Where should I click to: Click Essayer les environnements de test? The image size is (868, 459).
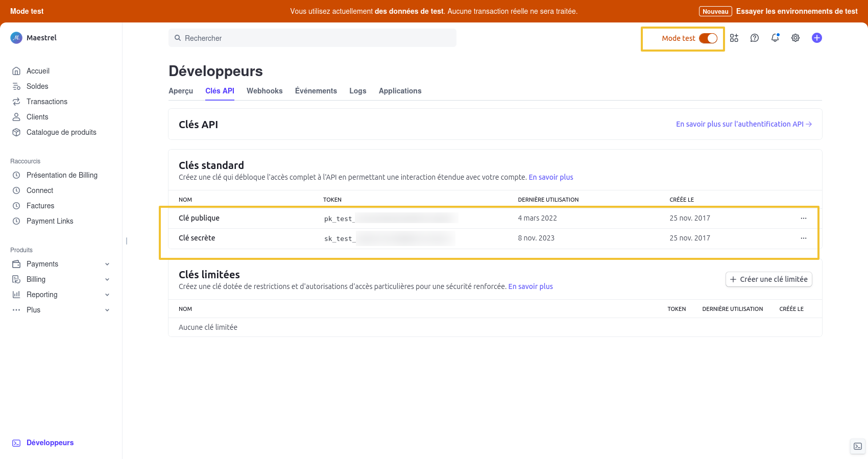(797, 11)
